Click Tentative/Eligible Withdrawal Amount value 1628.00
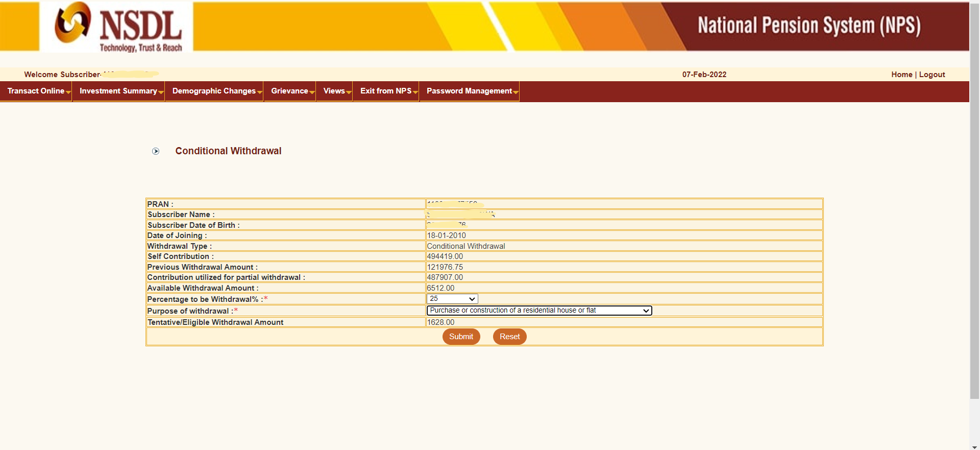Image resolution: width=980 pixels, height=450 pixels. pyautogui.click(x=440, y=322)
